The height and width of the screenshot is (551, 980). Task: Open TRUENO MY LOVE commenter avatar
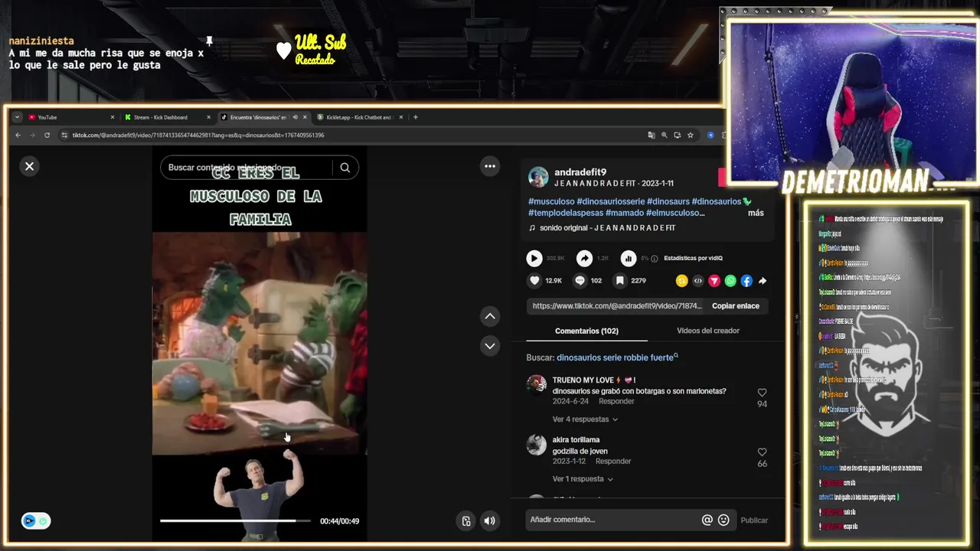[x=537, y=384]
